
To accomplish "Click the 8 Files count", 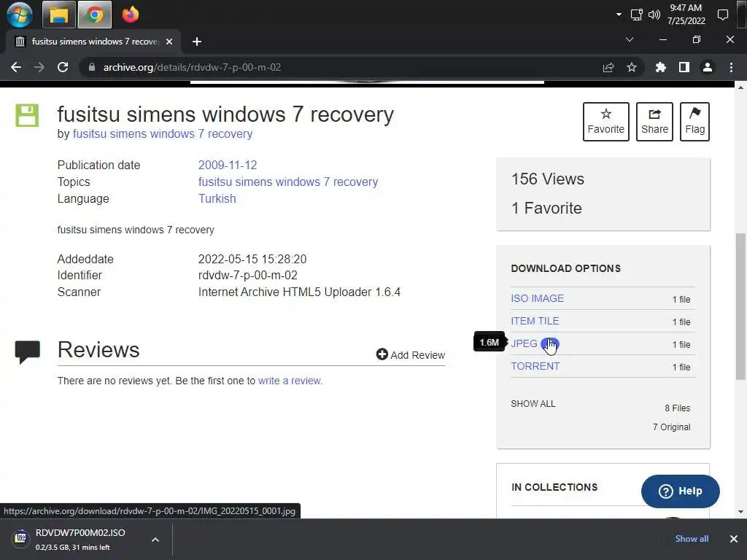I will (678, 408).
